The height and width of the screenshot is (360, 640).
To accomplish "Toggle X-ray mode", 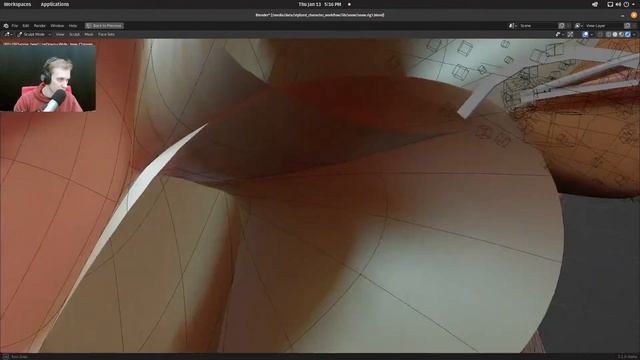I will pyautogui.click(x=600, y=34).
